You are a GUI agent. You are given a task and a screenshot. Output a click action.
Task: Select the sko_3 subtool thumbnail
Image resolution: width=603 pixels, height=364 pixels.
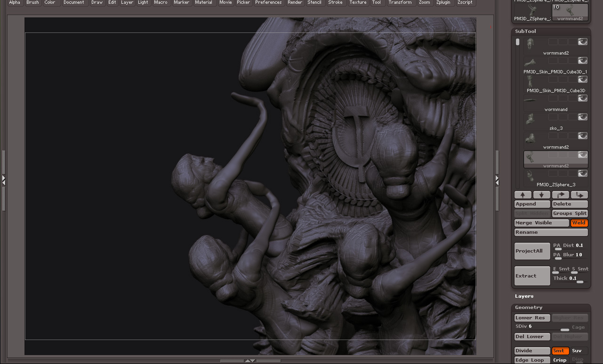(531, 119)
